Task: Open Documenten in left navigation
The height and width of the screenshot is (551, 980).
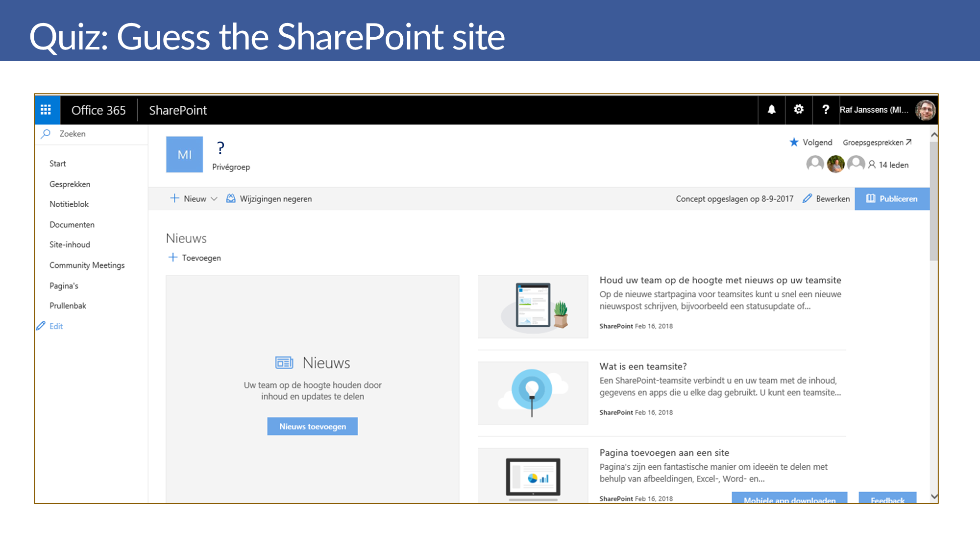Action: 72,225
